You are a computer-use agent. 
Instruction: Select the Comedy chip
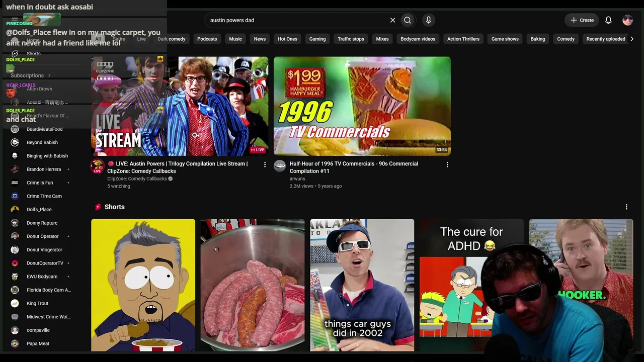pyautogui.click(x=566, y=39)
